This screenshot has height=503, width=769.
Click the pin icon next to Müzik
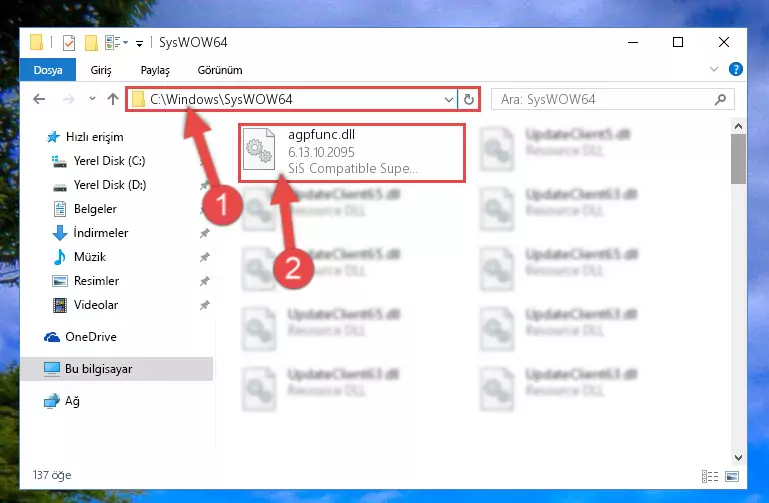(x=205, y=257)
